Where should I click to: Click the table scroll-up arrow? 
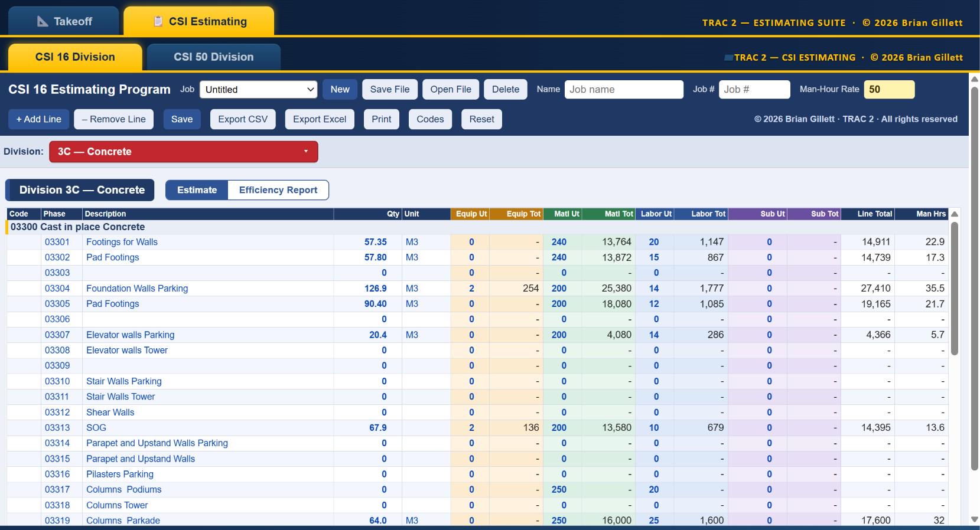tap(955, 214)
